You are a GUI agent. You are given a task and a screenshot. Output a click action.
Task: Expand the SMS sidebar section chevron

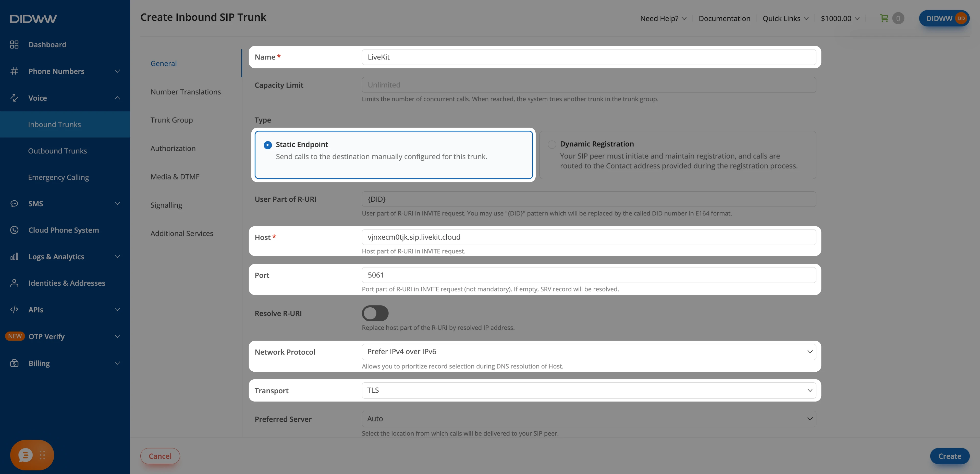pyautogui.click(x=117, y=203)
